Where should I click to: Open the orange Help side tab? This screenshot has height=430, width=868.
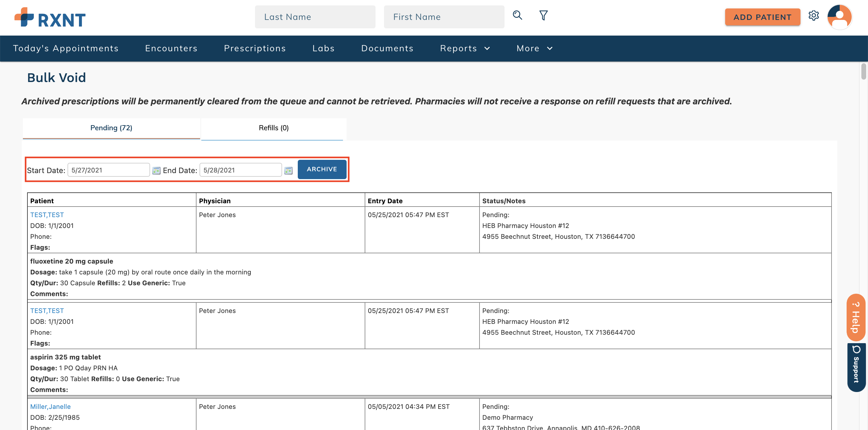click(856, 318)
